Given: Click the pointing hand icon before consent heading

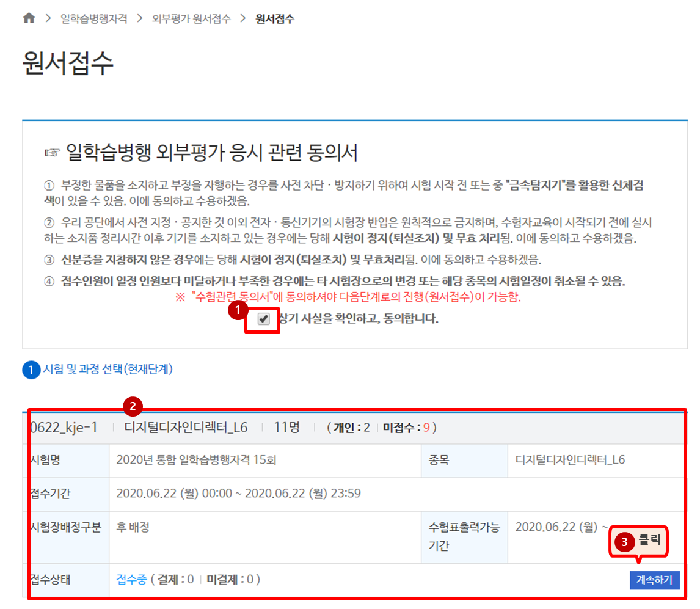Looking at the screenshot, I should pos(53,153).
